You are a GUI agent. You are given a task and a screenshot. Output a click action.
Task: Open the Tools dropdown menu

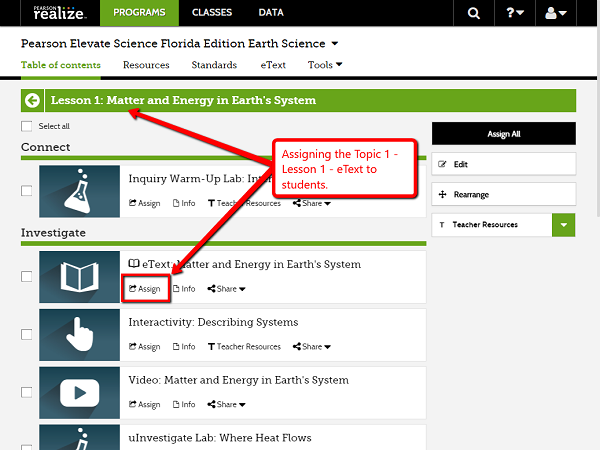325,65
